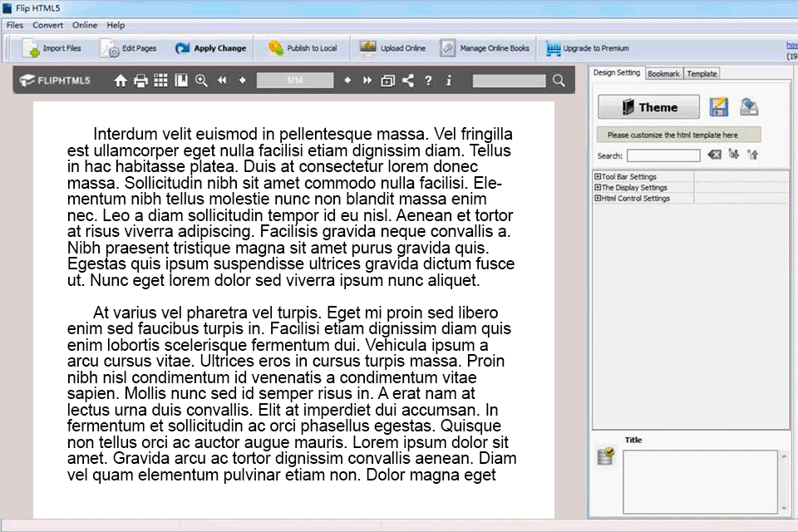The width and height of the screenshot is (798, 532).
Task: Click the save theme floppy disk icon
Action: pyautogui.click(x=718, y=107)
